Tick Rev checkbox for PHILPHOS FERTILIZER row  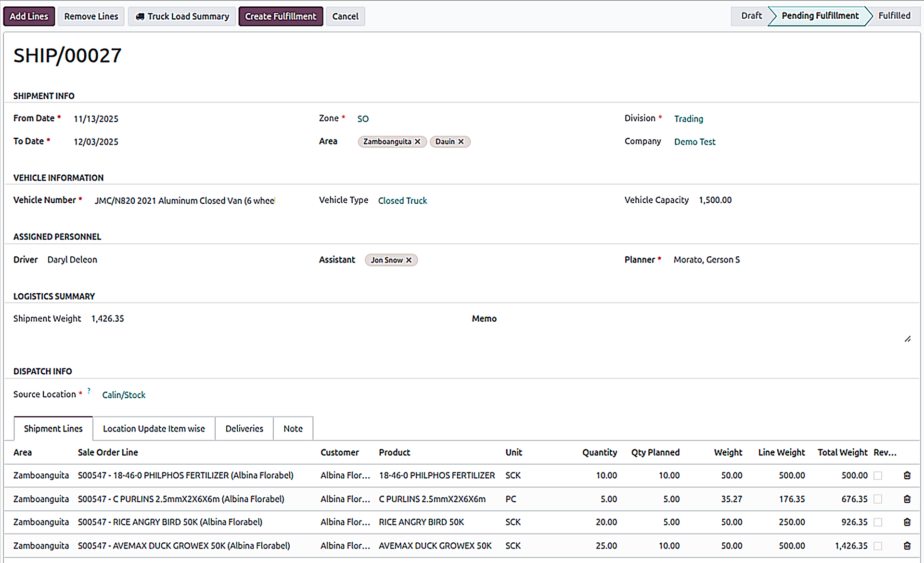coord(878,475)
